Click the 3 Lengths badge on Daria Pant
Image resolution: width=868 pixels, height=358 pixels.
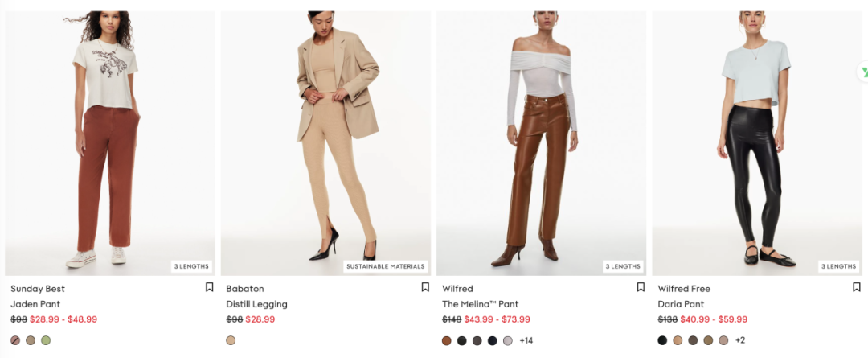click(x=838, y=266)
